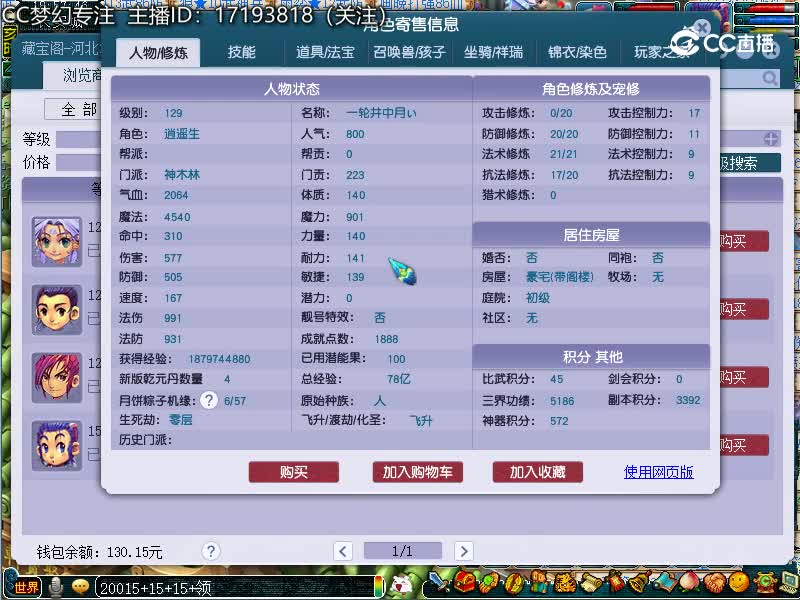The height and width of the screenshot is (600, 800).
Task: Click the 钱包余额 130.15元 text
Action: click(99, 552)
